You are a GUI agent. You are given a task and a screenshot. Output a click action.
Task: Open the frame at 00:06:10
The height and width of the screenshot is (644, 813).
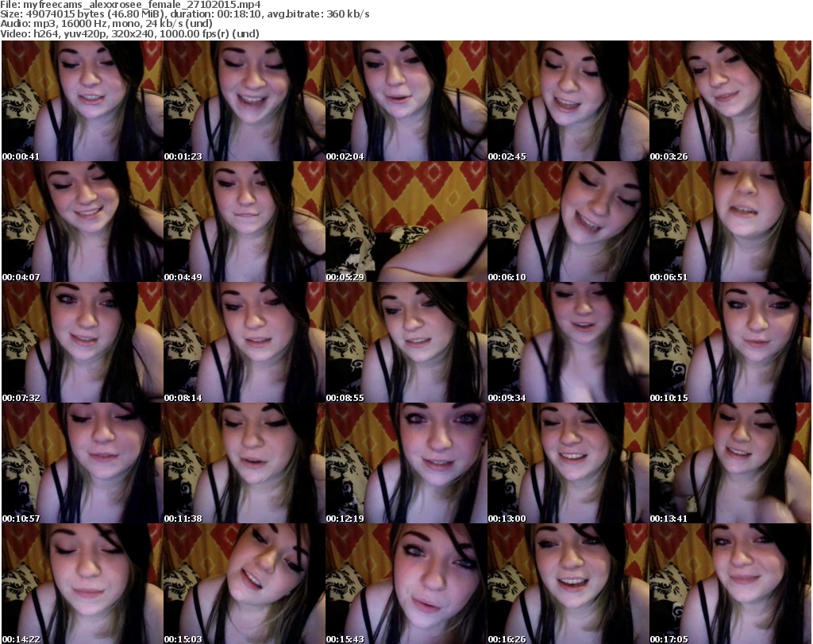pyautogui.click(x=568, y=222)
